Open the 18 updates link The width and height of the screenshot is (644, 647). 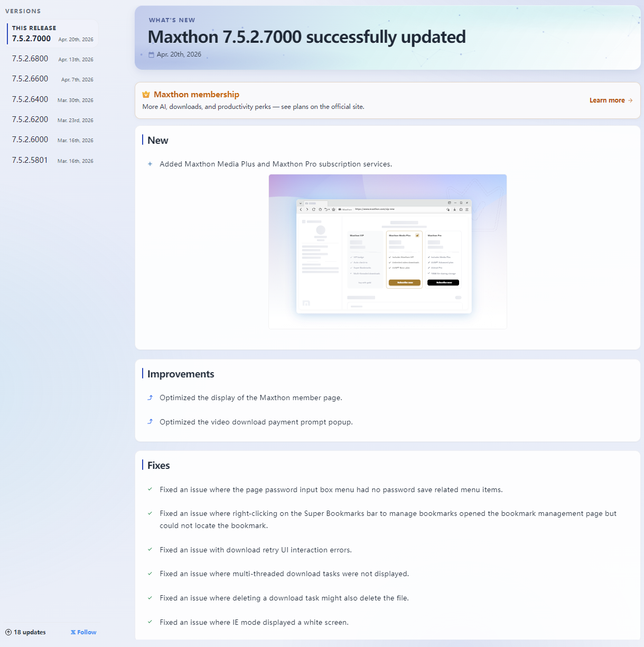pos(30,632)
